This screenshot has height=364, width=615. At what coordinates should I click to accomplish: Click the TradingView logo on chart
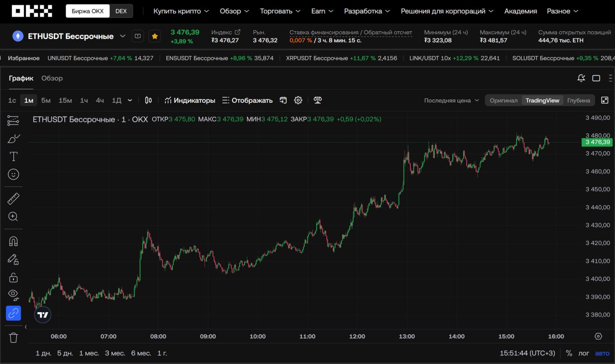click(x=43, y=315)
